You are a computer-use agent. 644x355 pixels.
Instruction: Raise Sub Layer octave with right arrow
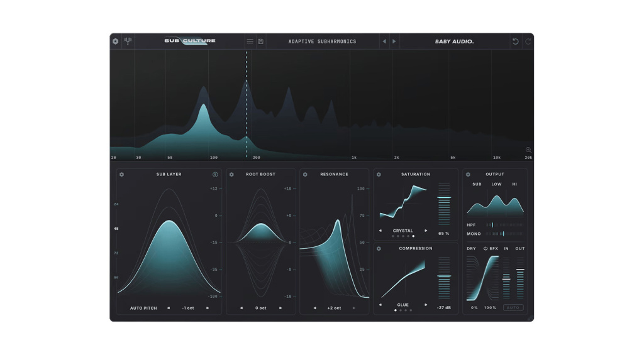pos(208,309)
